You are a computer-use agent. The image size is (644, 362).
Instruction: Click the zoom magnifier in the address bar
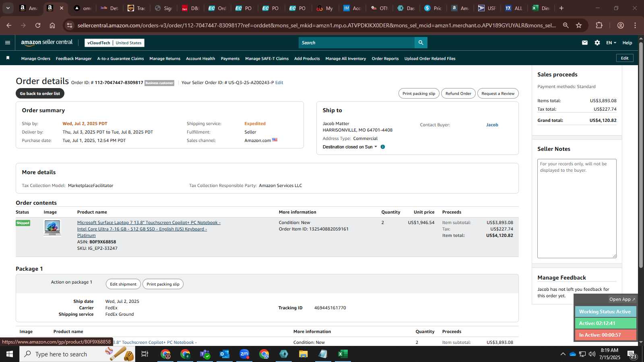[x=566, y=25]
